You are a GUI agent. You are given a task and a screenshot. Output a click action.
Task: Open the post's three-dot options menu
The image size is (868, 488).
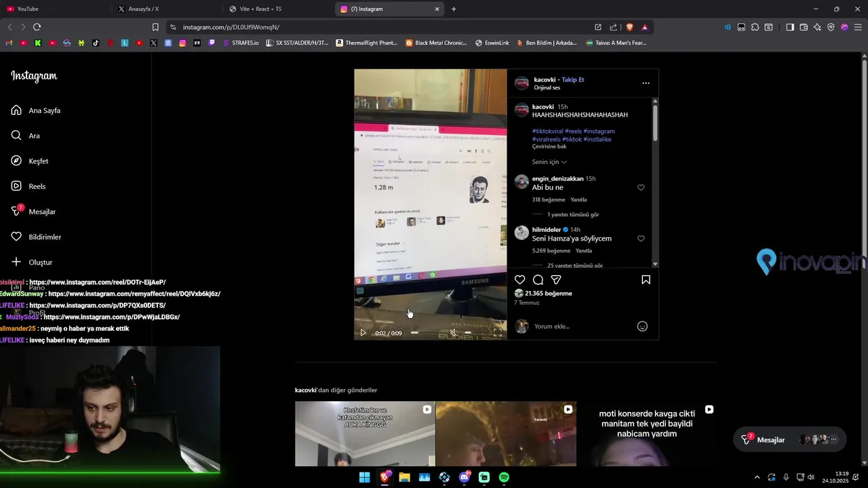646,83
